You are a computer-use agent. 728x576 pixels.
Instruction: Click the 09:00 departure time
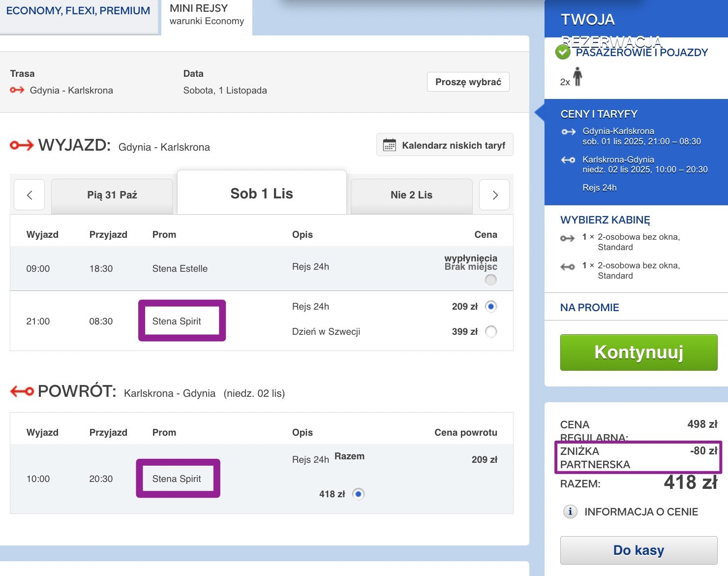pos(38,269)
